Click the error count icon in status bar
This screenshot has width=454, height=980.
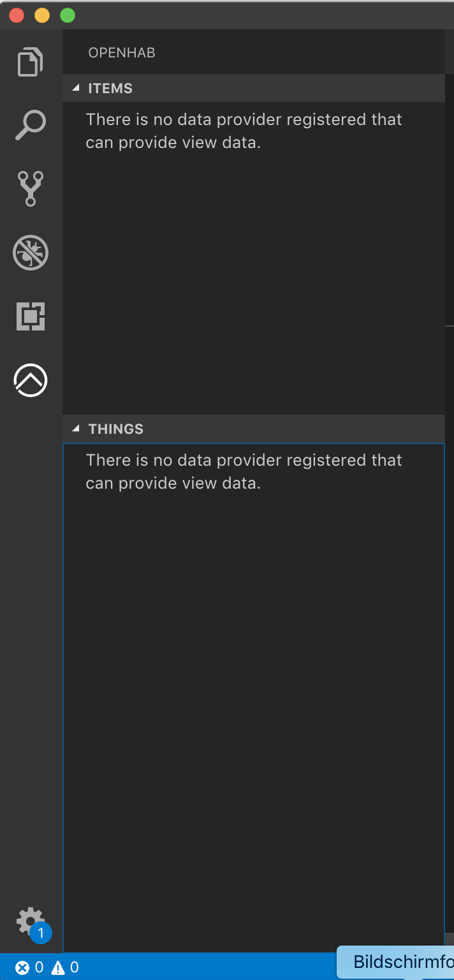click(x=23, y=968)
